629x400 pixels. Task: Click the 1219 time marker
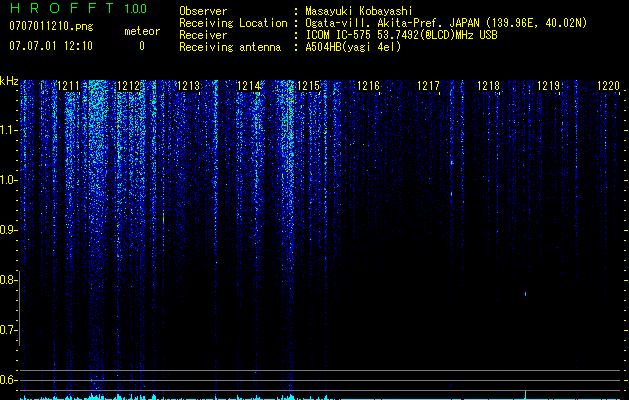tap(548, 86)
